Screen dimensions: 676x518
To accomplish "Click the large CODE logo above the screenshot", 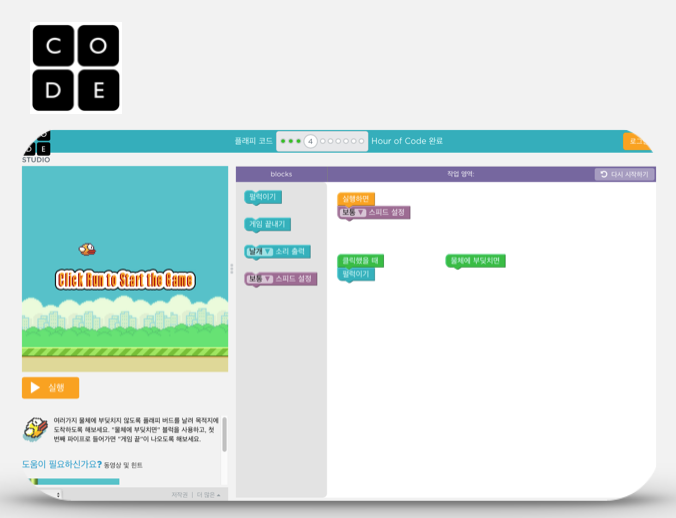I will [x=76, y=68].
